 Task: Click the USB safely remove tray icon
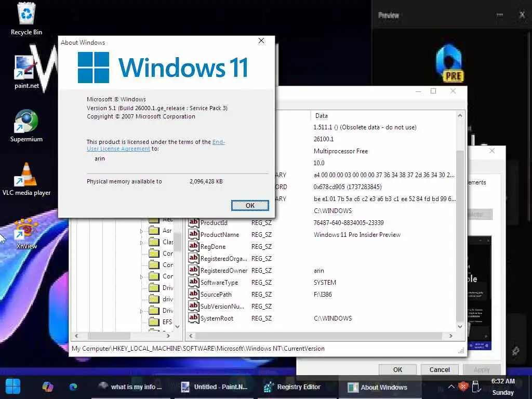(x=476, y=387)
